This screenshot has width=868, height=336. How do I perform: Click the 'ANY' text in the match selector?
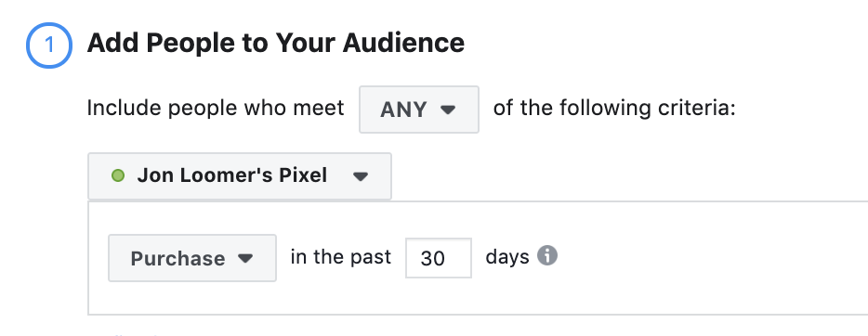[x=403, y=110]
